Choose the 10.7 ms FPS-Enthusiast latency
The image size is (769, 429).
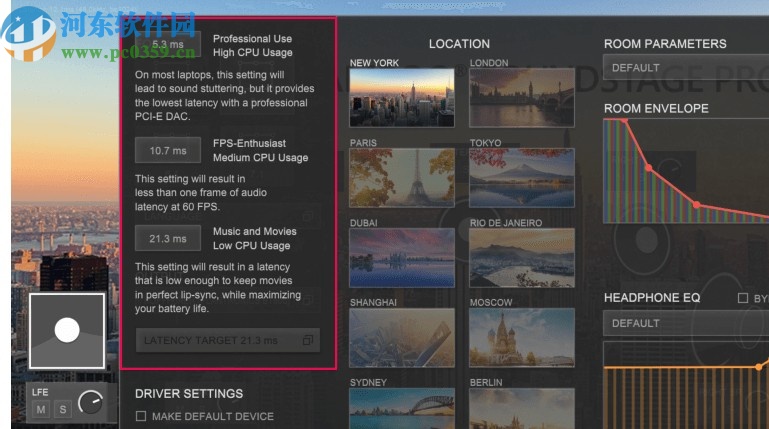click(168, 151)
